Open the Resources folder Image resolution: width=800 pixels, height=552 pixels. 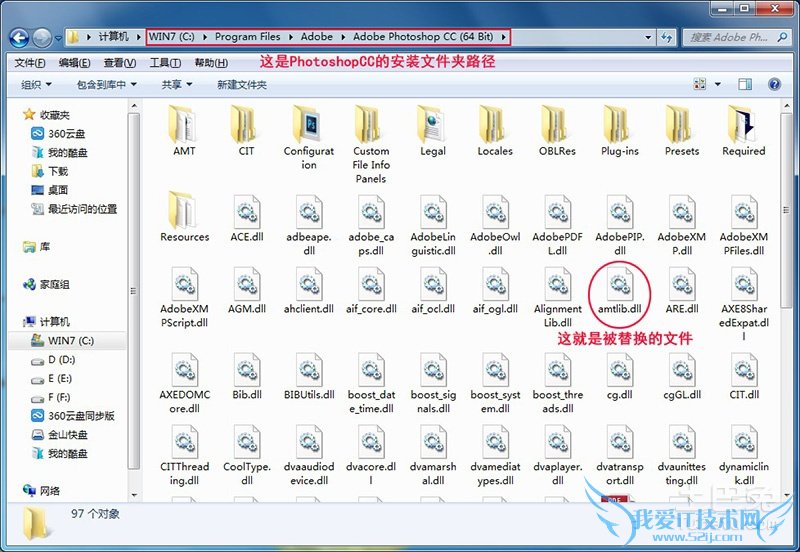click(184, 217)
